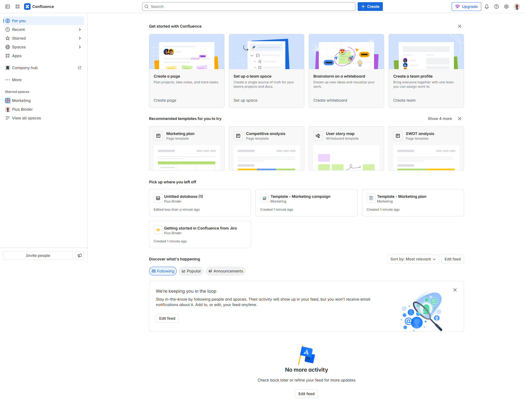525x420 pixels.
Task: Close the keeping you in the loop banner
Action: 455,290
